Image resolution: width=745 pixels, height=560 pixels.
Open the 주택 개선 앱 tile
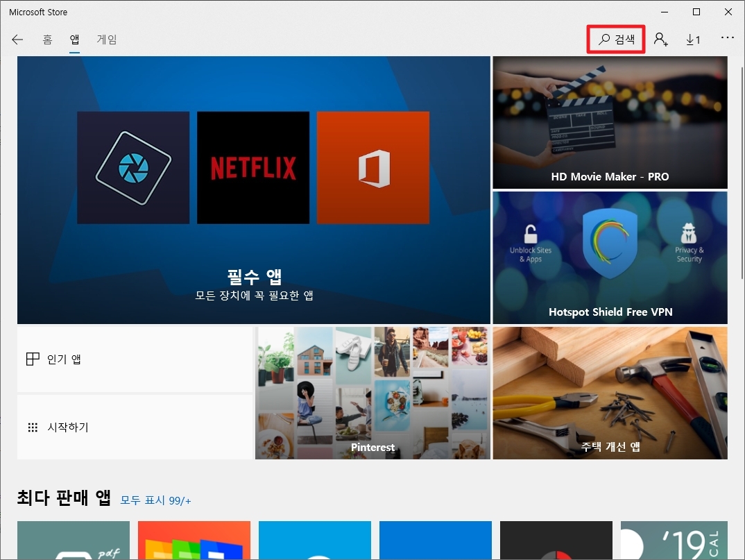[610, 393]
